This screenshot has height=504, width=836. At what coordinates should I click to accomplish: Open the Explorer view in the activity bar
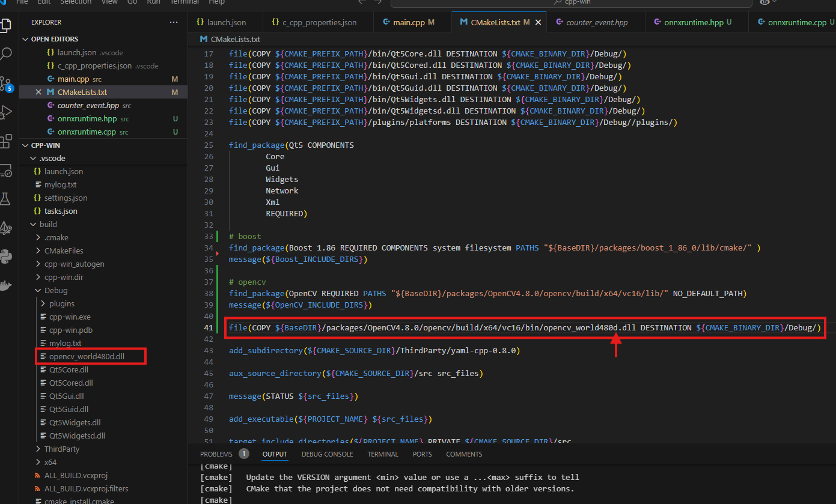pos(6,25)
